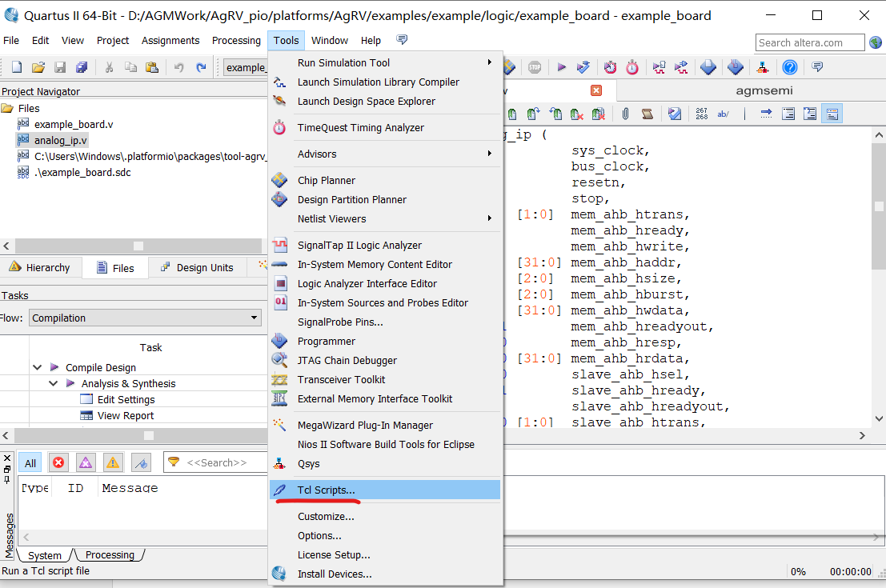Click the blue arrow Go to Line icon

point(766,114)
